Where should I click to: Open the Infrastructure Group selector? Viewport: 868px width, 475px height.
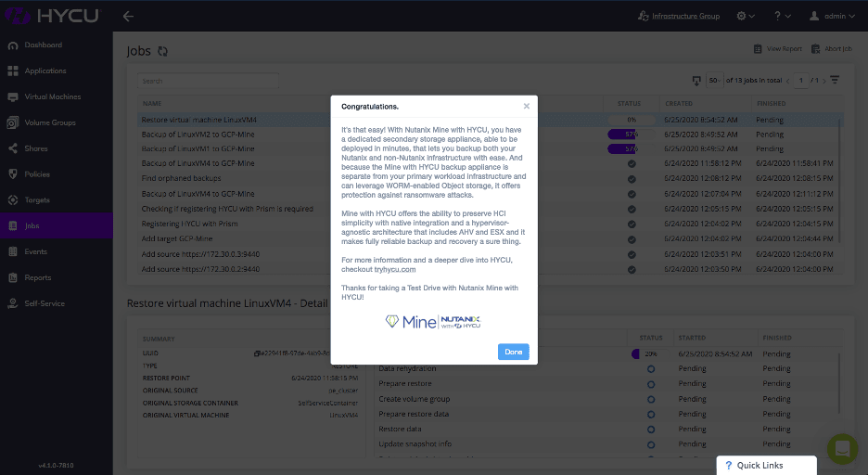pyautogui.click(x=679, y=16)
